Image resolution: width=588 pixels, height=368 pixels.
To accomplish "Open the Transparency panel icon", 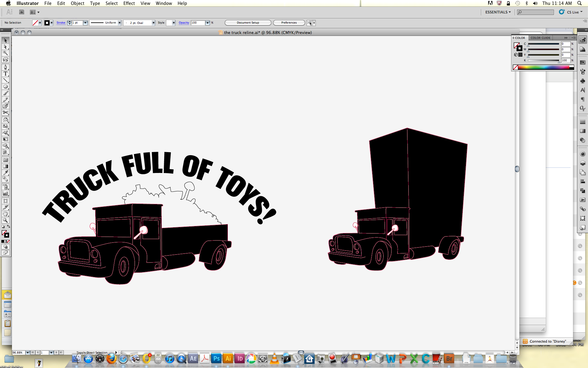I will pyautogui.click(x=582, y=140).
